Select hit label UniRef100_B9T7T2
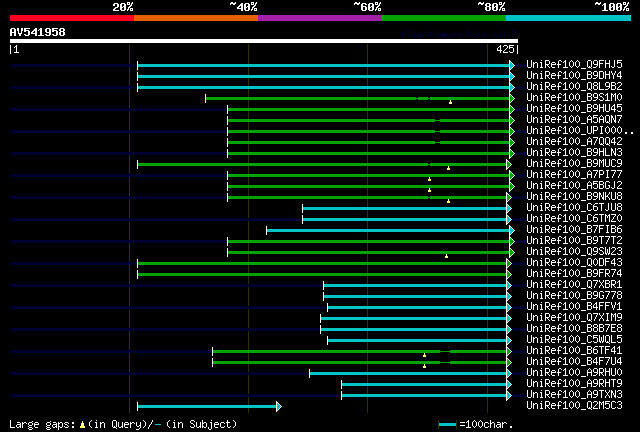 [x=574, y=240]
